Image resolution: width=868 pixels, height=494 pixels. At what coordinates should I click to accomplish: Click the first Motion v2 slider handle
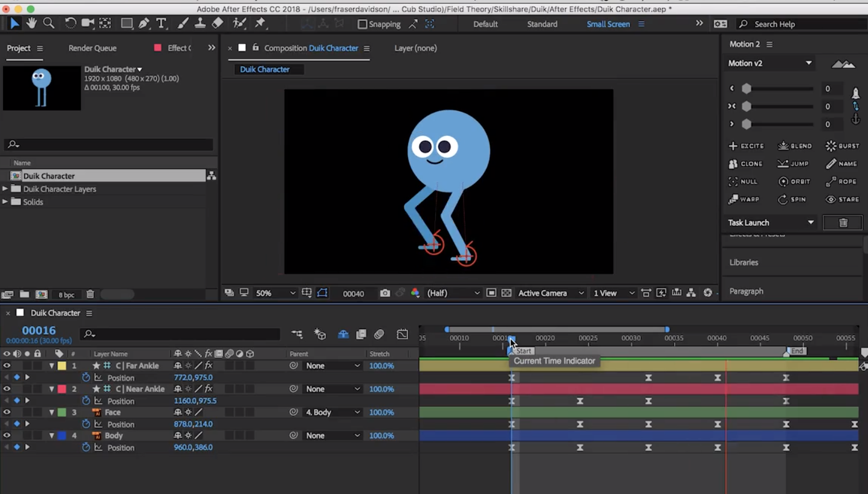coord(747,89)
